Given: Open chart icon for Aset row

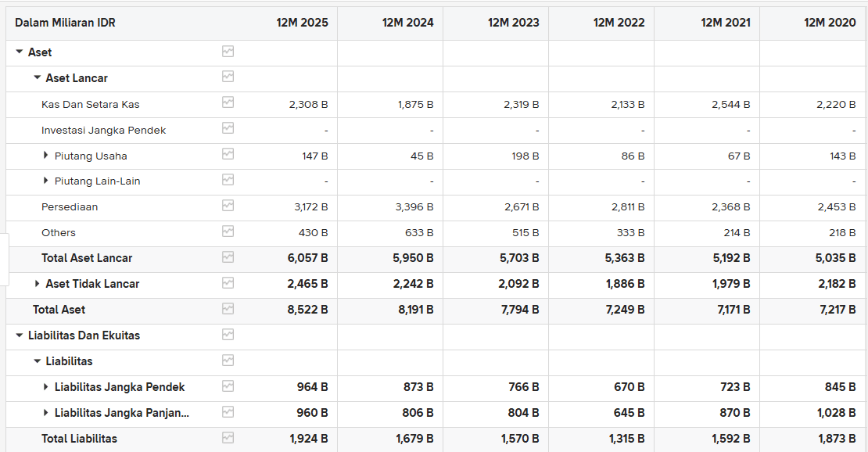Looking at the screenshot, I should 228,52.
